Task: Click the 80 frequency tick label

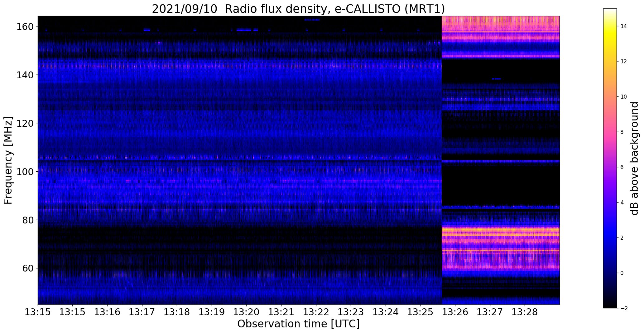Action: coord(28,220)
